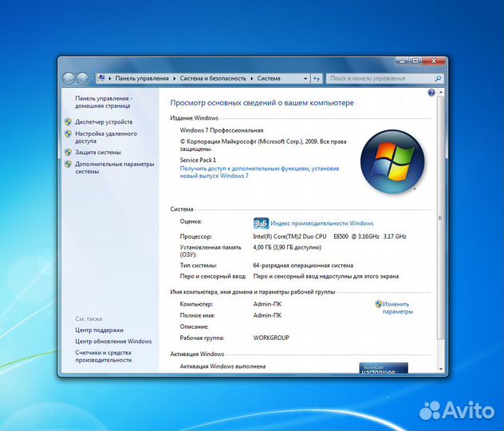Expand the root arrow before Панель управления

pos(109,78)
